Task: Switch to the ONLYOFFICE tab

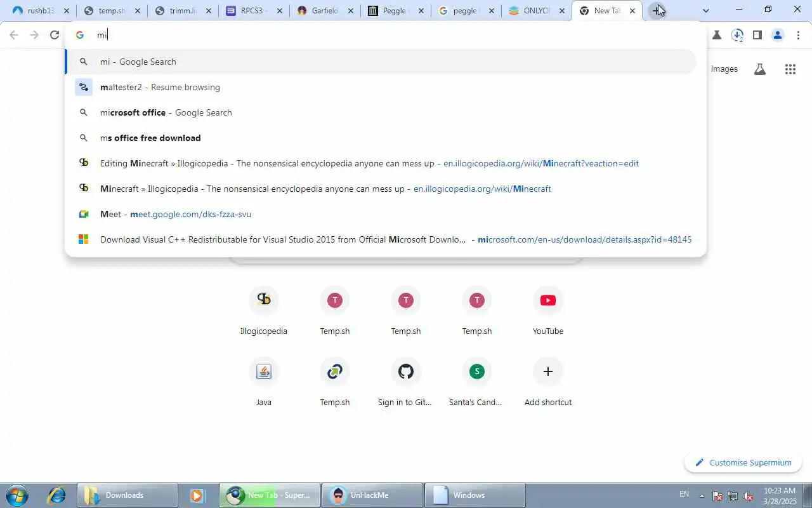Action: coord(537,11)
